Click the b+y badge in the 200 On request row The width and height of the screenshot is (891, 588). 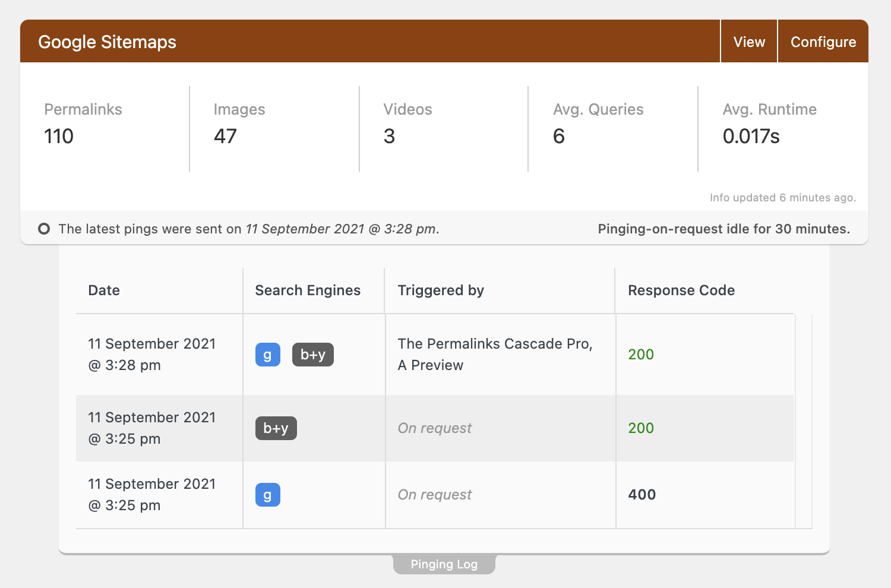tap(276, 428)
